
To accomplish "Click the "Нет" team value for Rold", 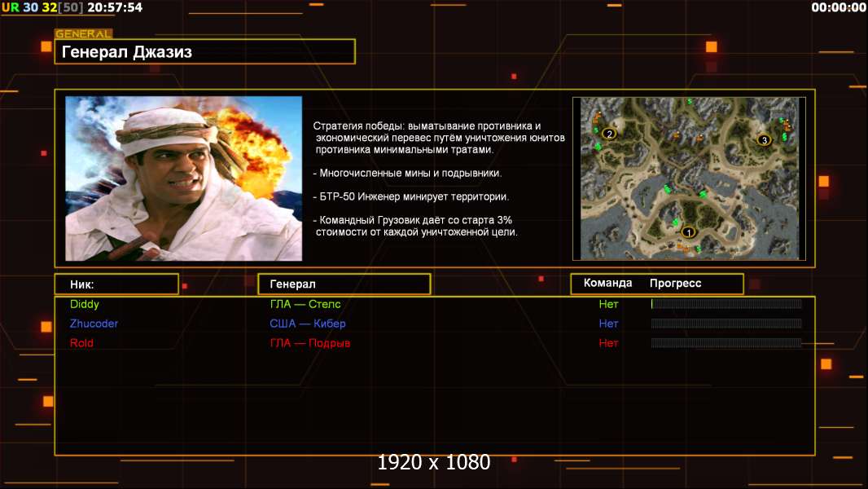I will click(x=608, y=343).
